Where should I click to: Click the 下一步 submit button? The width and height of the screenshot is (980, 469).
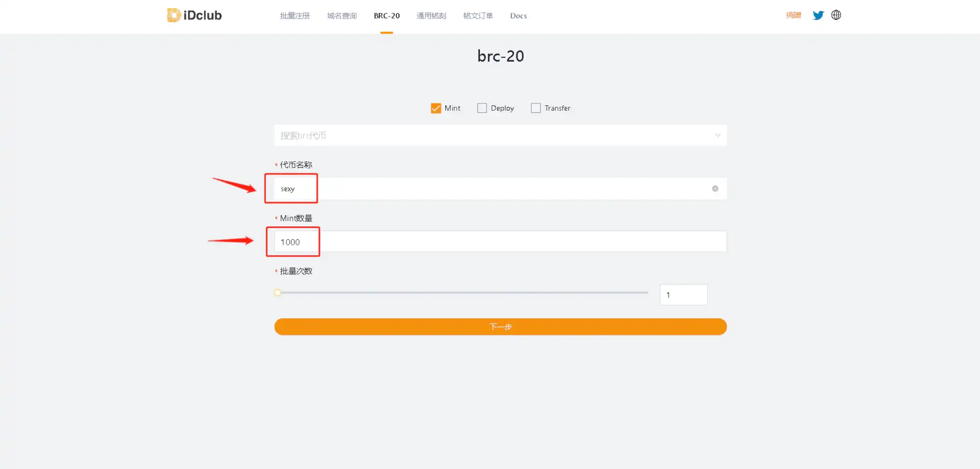[500, 326]
